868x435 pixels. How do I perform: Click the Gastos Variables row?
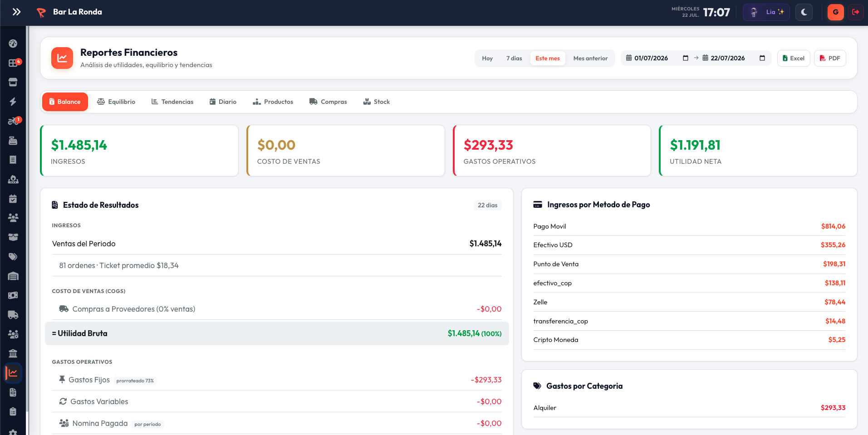tap(277, 401)
